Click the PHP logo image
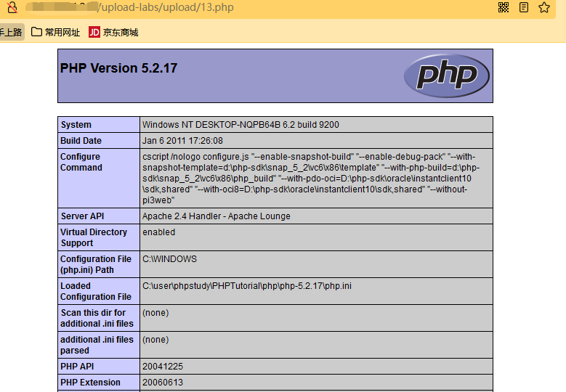 click(x=446, y=75)
